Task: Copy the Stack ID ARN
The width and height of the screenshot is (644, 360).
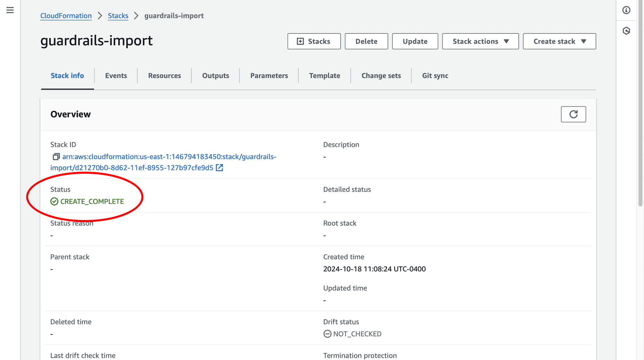Action: [x=56, y=157]
